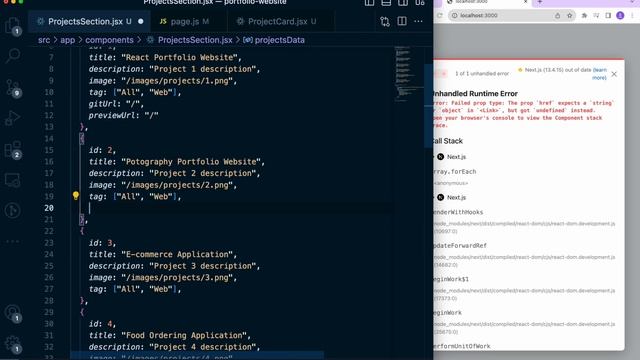The width and height of the screenshot is (640, 360).
Task: Open browser share icon in address bar
Action: coord(557,16)
